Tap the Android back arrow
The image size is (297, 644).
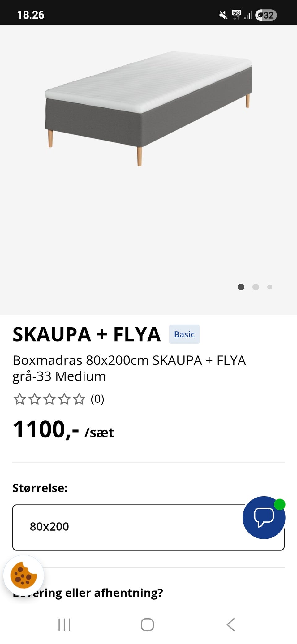231,624
